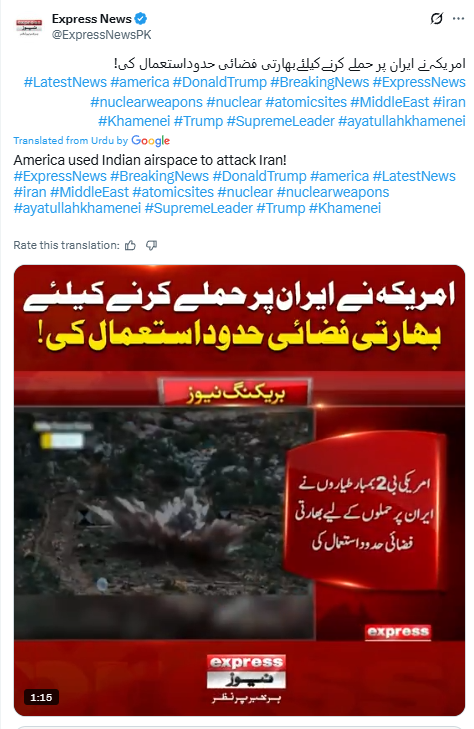Open the @ExpressNewsPK handle

point(102,35)
